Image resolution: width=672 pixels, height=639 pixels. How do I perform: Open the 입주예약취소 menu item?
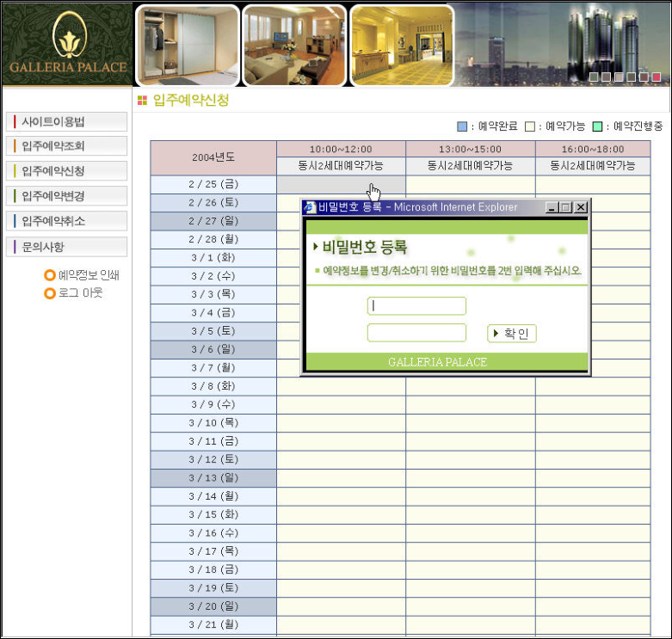[66, 221]
